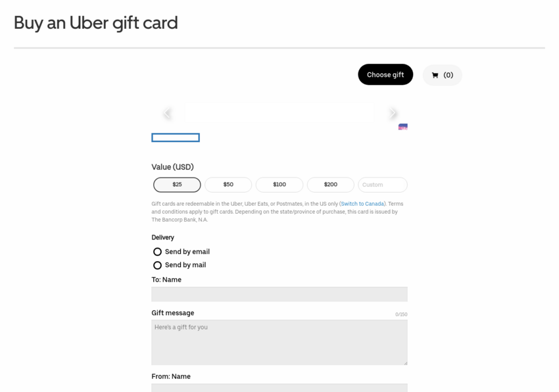
Task: Click the From: Name input field
Action: pyautogui.click(x=279, y=387)
